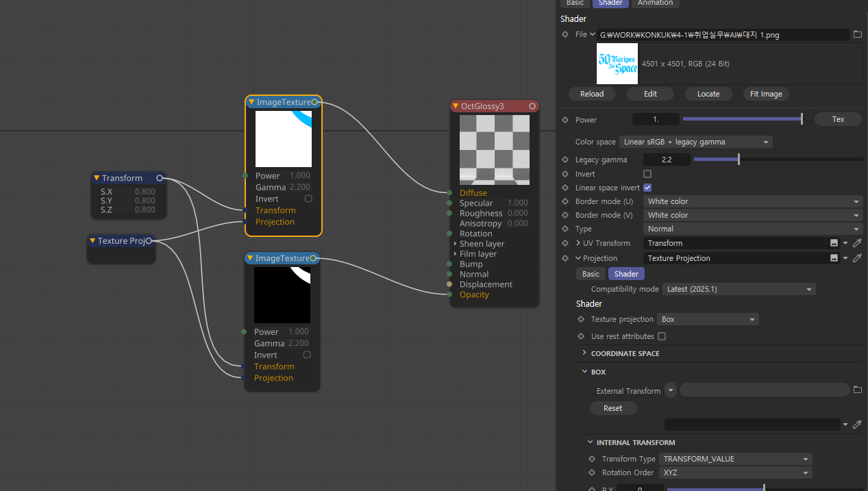Click the Texture projection keyframe diamond
The height and width of the screenshot is (491, 868).
click(x=581, y=319)
